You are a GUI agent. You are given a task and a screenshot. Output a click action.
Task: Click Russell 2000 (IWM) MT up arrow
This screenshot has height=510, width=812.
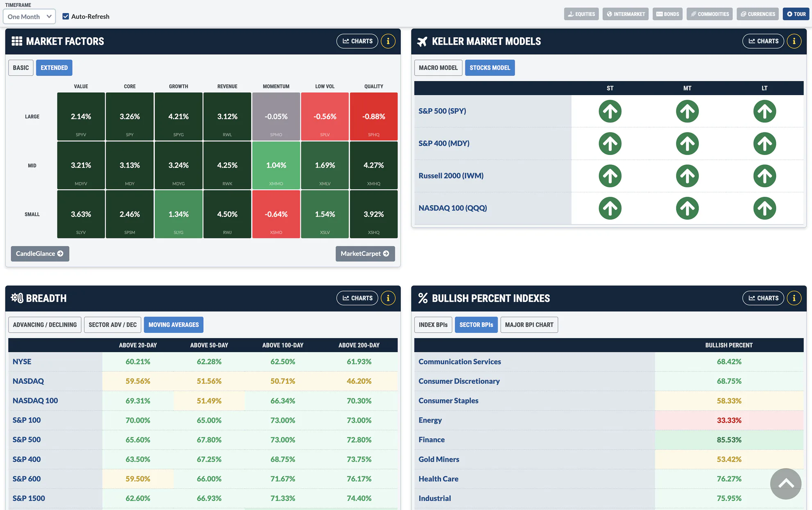(687, 176)
